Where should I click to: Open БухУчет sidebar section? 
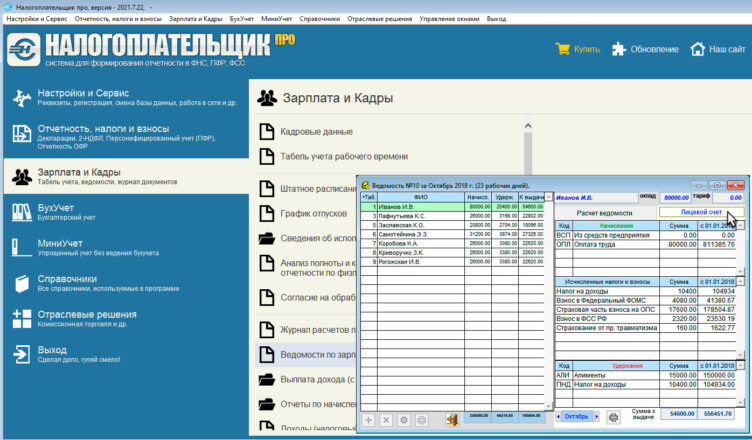click(x=126, y=212)
